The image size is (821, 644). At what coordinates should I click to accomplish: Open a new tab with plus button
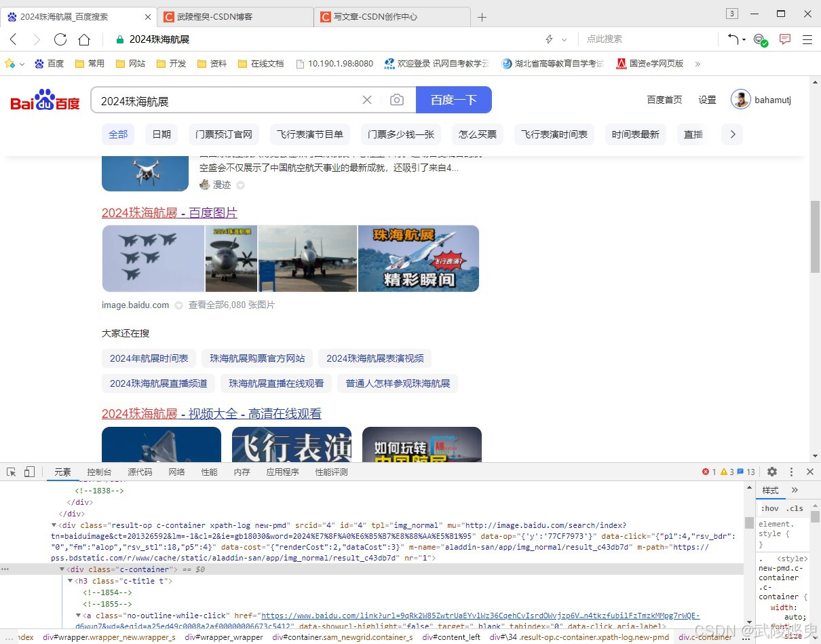tap(482, 17)
